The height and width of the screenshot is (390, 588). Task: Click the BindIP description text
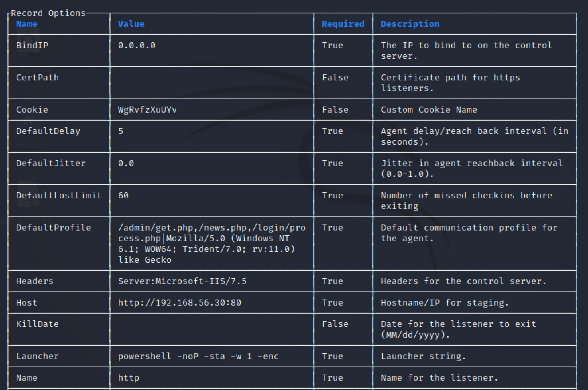[466, 51]
